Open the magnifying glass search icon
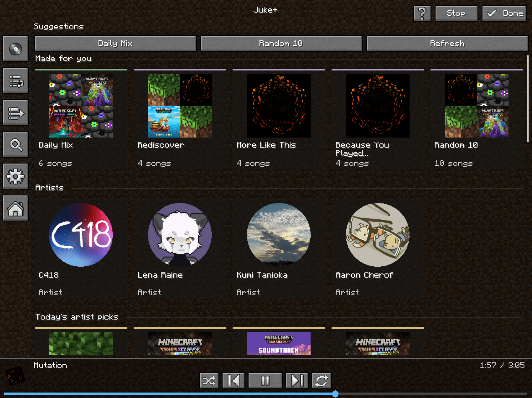The height and width of the screenshot is (398, 532). (x=16, y=144)
